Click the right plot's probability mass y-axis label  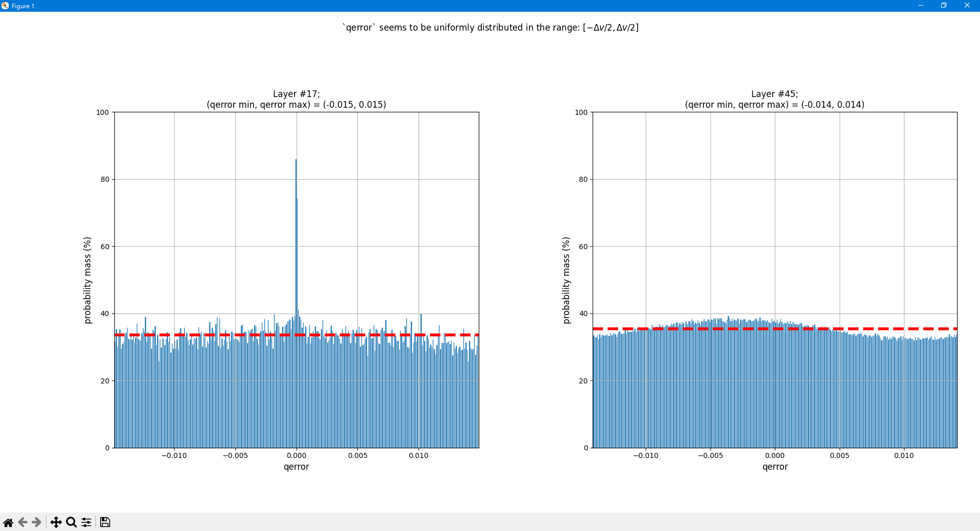[566, 280]
